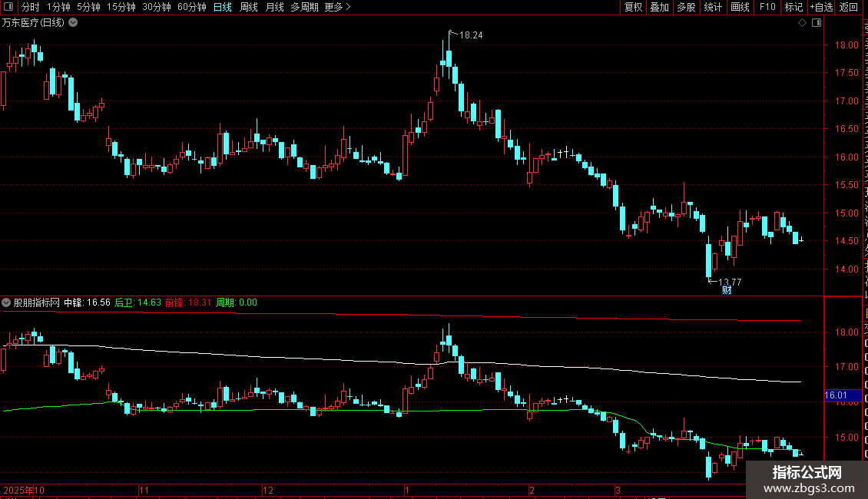Click the diamond icon in chart header
Viewport: 868px width, 499px height.
802,23
